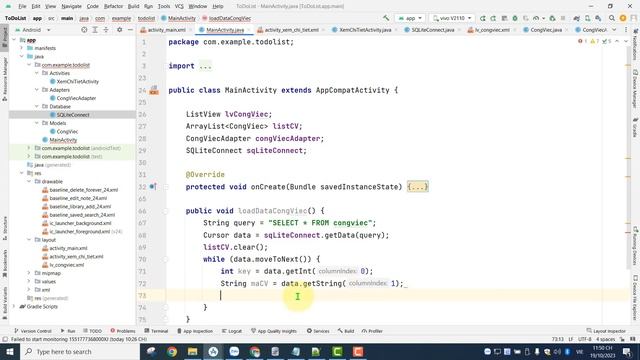
Task: Collapse all in Project panel
Action: 106,30
